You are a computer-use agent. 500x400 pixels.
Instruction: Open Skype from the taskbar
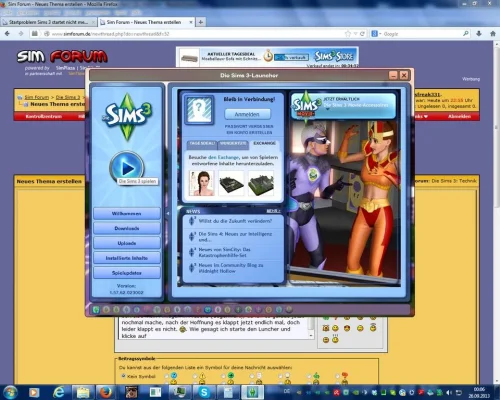(x=204, y=392)
